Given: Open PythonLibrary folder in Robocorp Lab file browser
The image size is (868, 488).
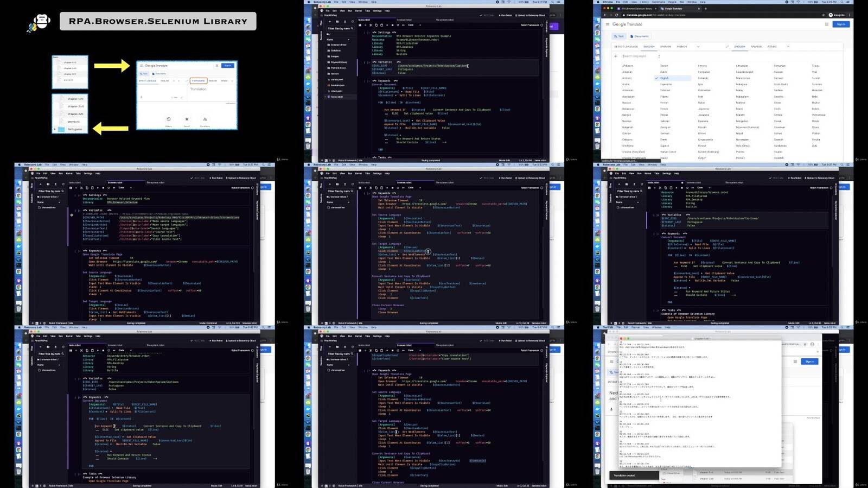Looking at the screenshot, I should (336, 68).
